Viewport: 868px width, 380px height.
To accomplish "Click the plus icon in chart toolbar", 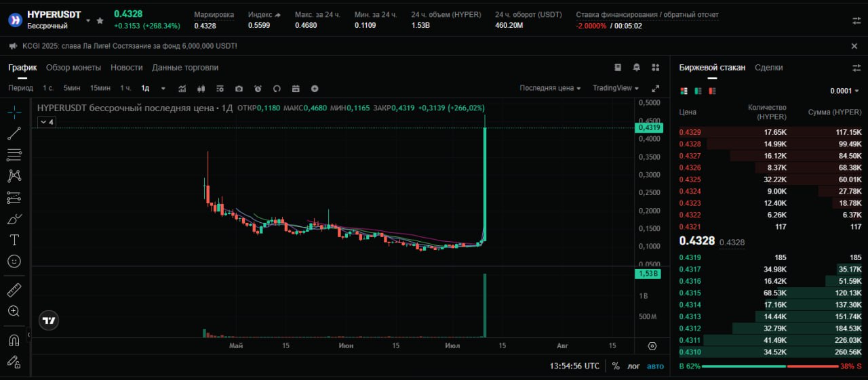I will pos(315,89).
